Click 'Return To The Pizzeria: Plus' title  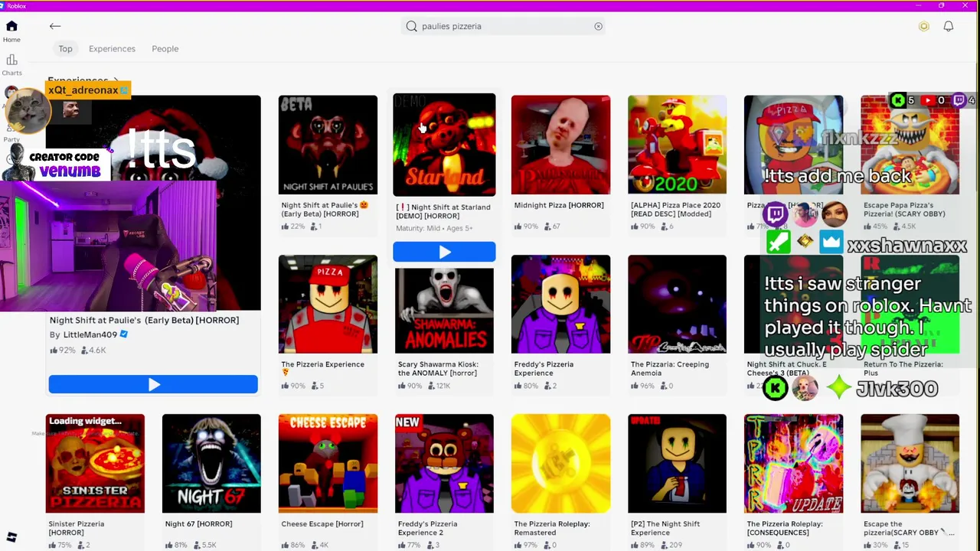(x=903, y=368)
